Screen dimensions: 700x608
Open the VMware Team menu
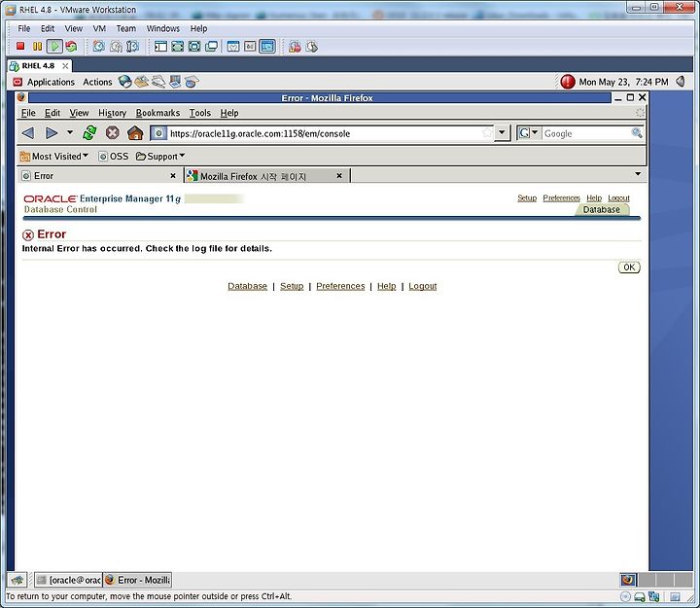pyautogui.click(x=125, y=28)
